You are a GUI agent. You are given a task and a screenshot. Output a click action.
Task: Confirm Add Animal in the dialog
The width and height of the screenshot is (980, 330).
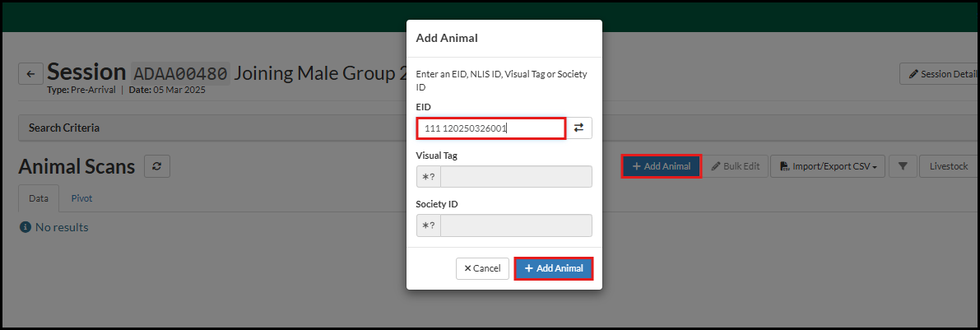click(x=554, y=268)
